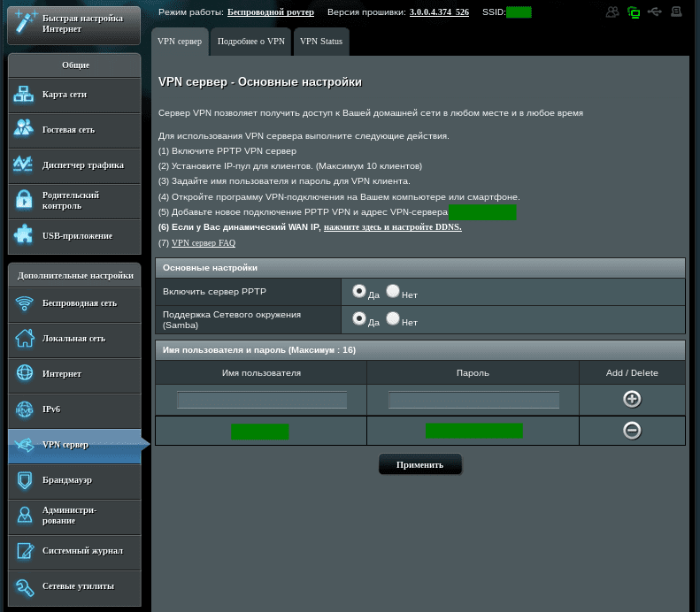The height and width of the screenshot is (612, 700).
Task: Open Системный журнал menu item
Action: click(x=74, y=551)
